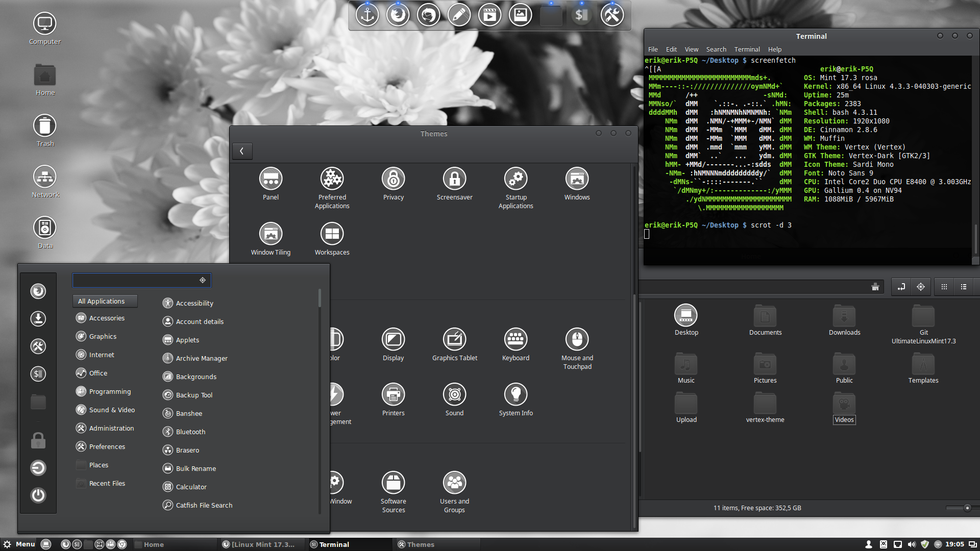Screen dimensions: 980x551
Task: Switch file manager to list view
Action: tap(964, 287)
